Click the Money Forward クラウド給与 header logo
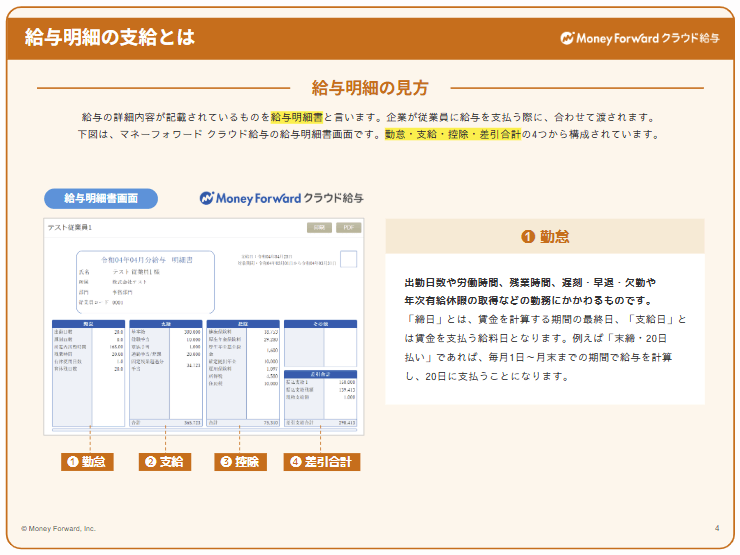The width and height of the screenshot is (740, 555). click(639, 38)
